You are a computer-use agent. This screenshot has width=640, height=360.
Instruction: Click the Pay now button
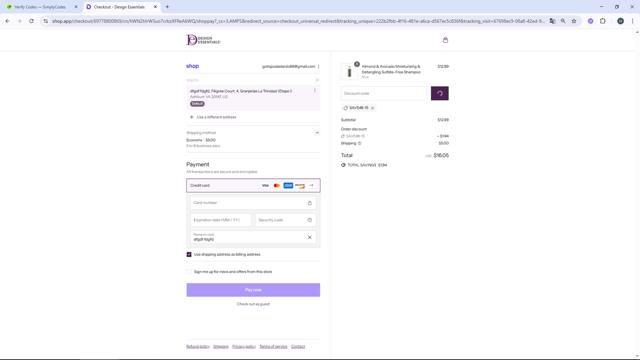[x=253, y=290]
